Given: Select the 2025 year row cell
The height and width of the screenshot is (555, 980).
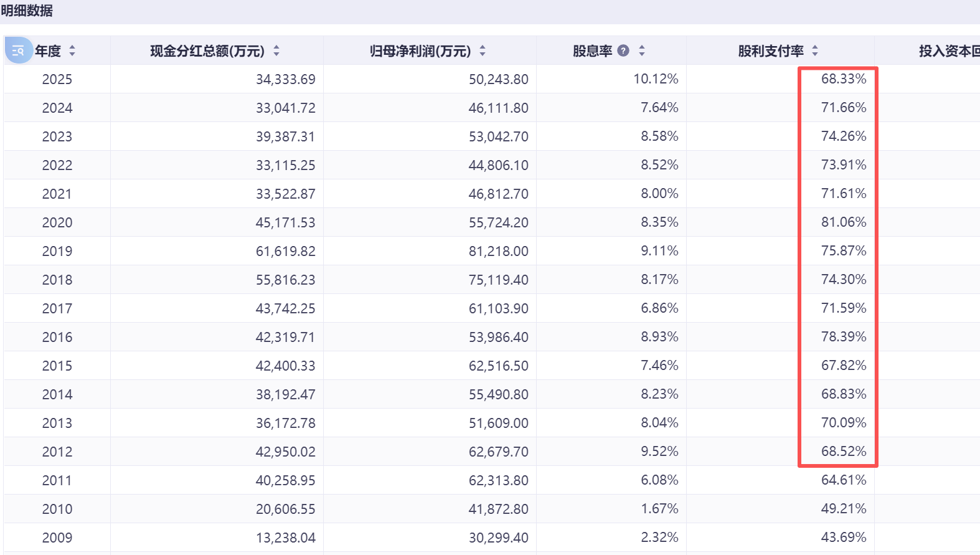Looking at the screenshot, I should pyautogui.click(x=57, y=79).
